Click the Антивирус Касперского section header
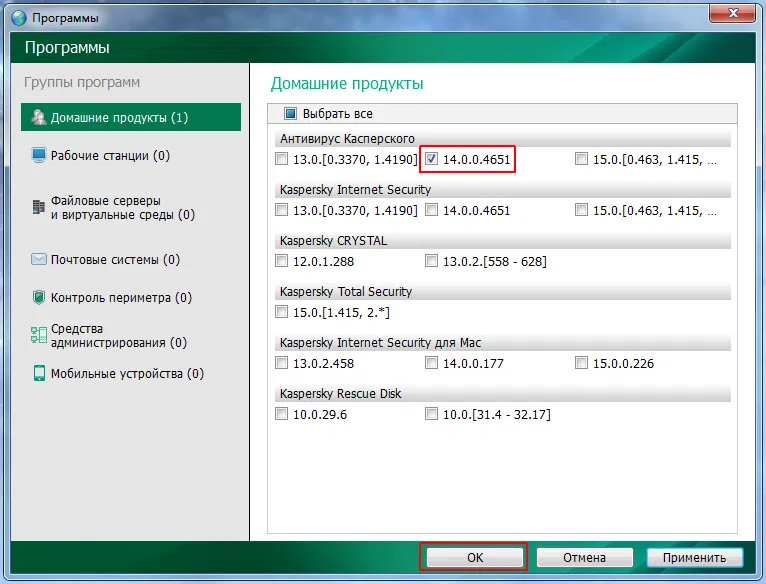The image size is (766, 584). (502, 139)
